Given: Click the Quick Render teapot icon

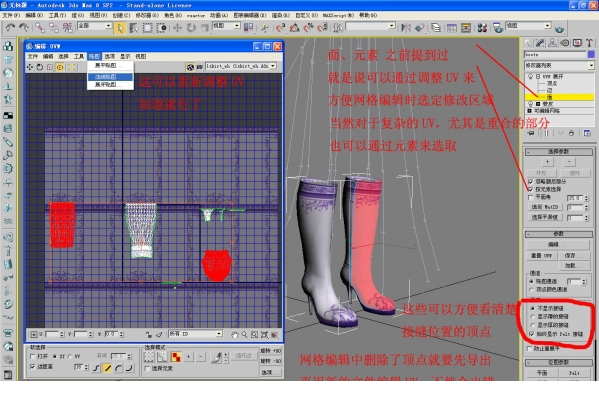Looking at the screenshot, I should [559, 29].
